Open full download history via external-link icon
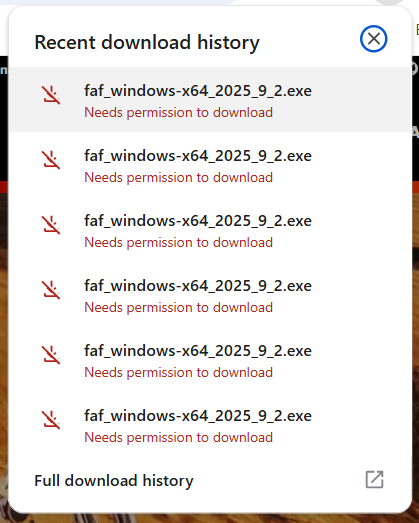Screen dimensions: 419x523 374,480
